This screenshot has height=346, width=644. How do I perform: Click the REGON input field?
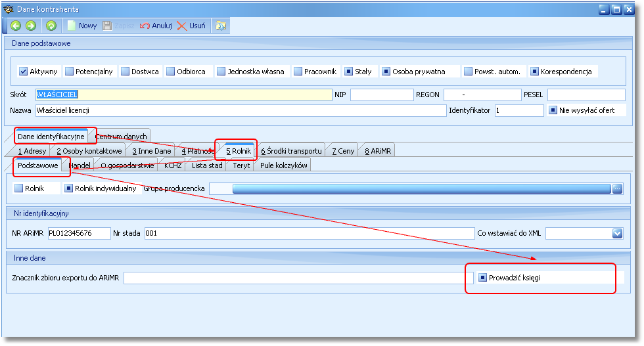pyautogui.click(x=482, y=95)
